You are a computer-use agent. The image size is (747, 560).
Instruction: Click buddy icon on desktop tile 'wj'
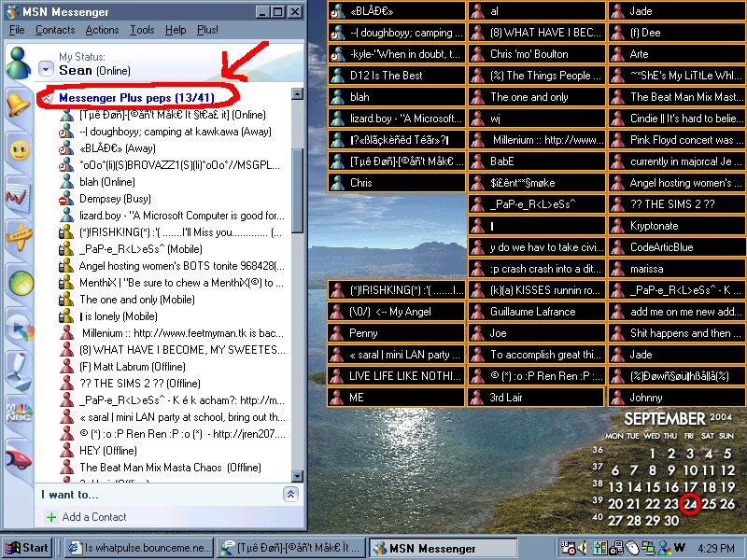click(x=477, y=119)
